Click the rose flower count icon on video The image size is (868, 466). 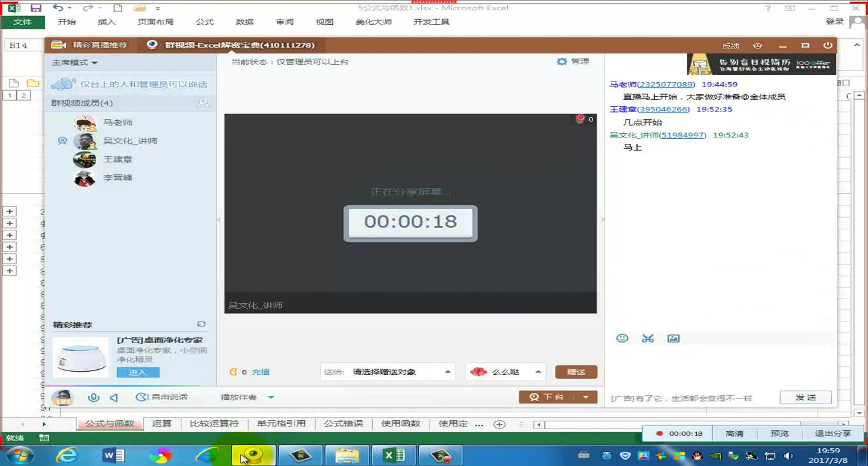click(x=580, y=119)
